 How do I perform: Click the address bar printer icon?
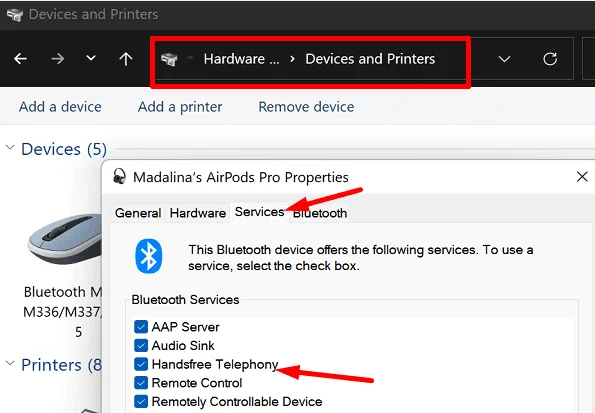tap(169, 59)
